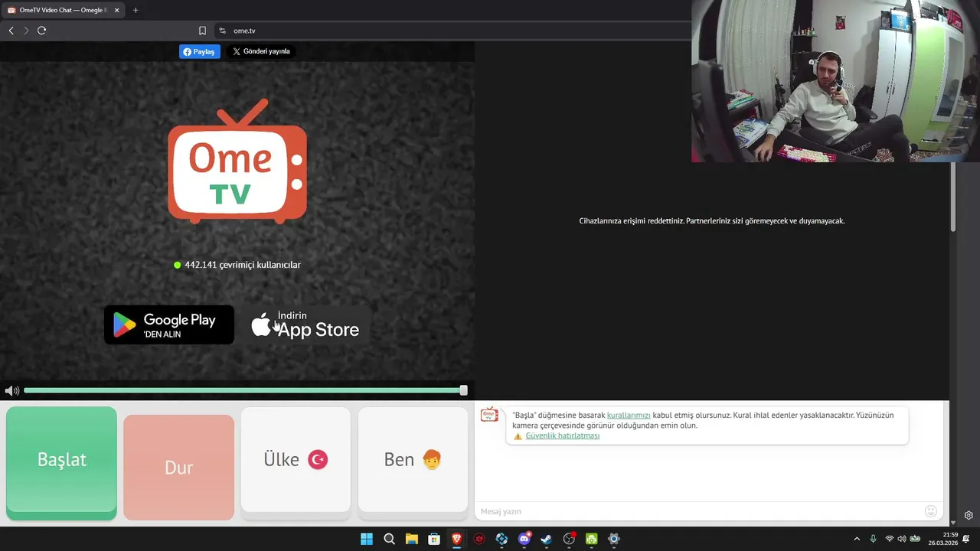The image size is (980, 551).
Task: Click the Facebook Paylaş button
Action: (x=200, y=51)
